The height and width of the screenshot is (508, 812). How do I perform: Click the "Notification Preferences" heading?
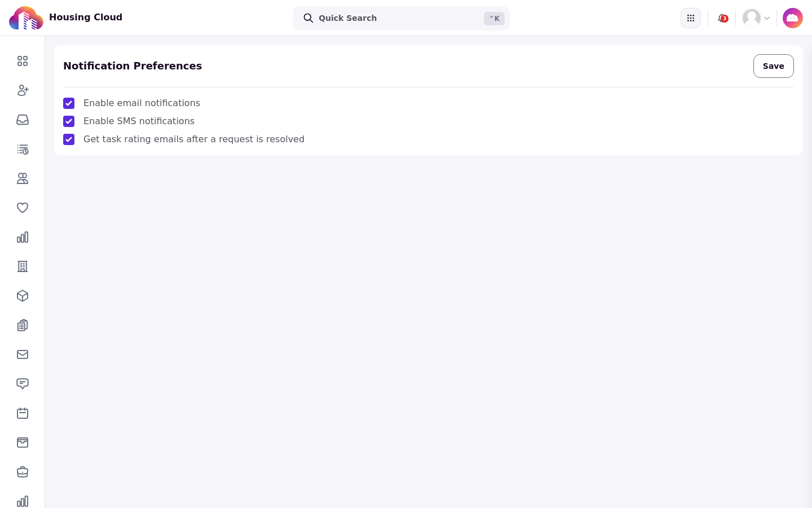pos(133,66)
